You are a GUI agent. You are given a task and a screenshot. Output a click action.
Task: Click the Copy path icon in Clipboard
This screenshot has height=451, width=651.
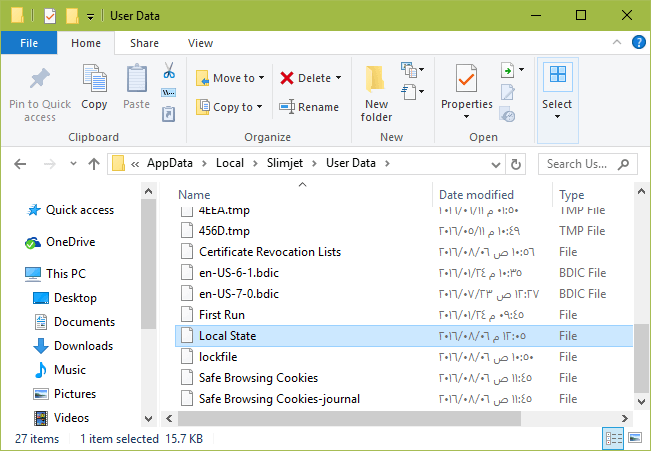169,92
